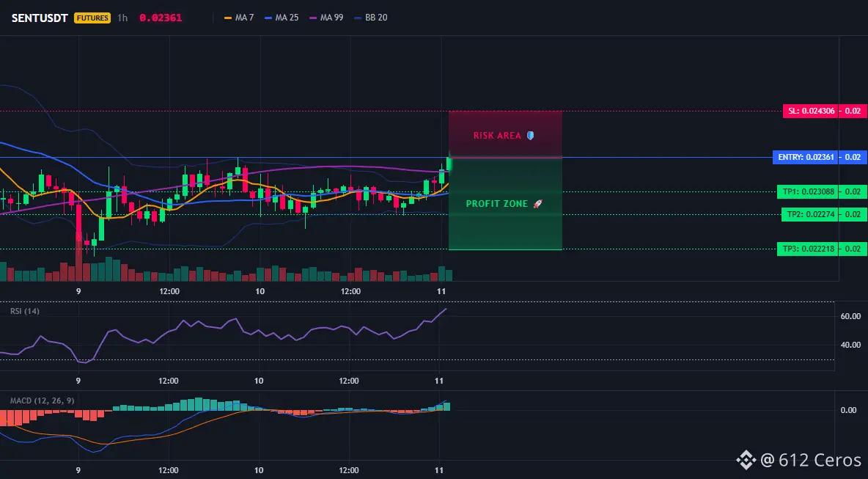The image size is (868, 479).
Task: Click the RISK AREA zone label
Action: click(497, 136)
